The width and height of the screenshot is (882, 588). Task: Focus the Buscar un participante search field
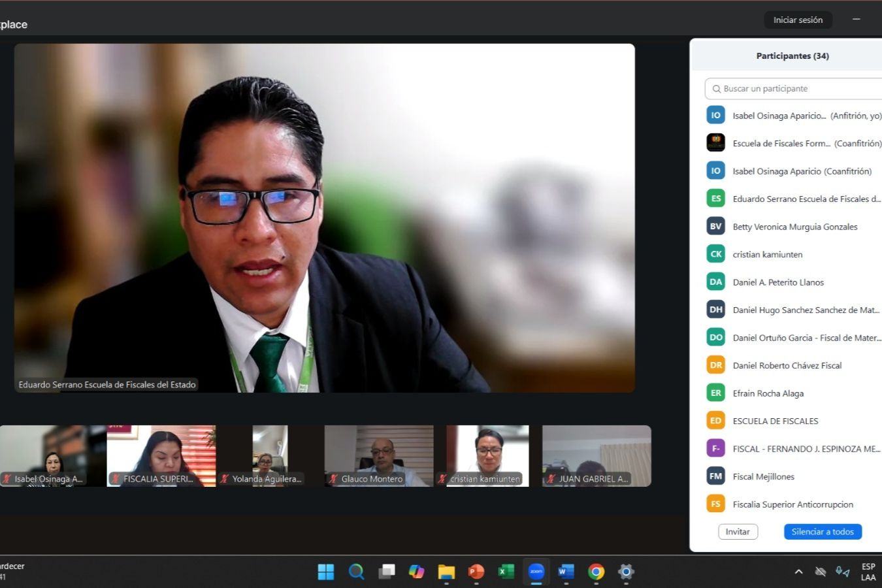point(797,89)
